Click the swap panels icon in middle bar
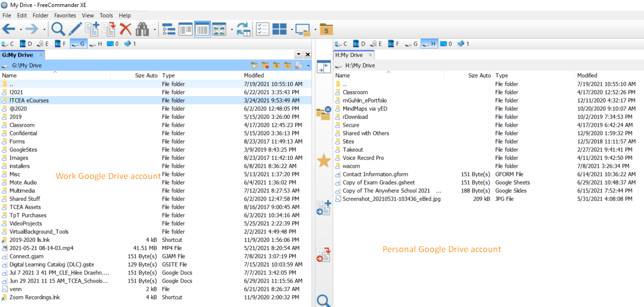Viewport: 644px width, 307px height. point(323,67)
